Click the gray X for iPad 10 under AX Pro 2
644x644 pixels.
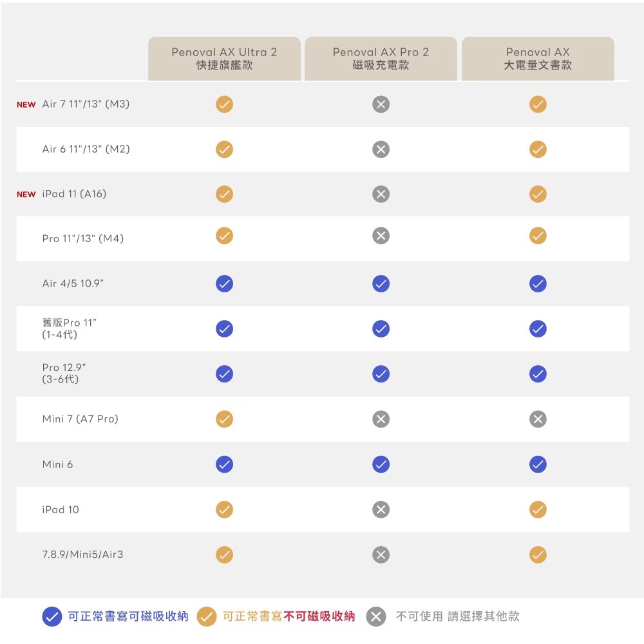381,509
